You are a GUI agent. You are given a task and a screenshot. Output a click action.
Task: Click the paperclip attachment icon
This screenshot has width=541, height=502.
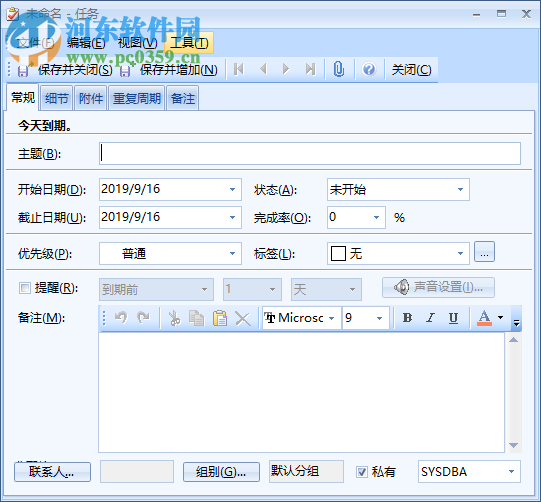point(339,69)
